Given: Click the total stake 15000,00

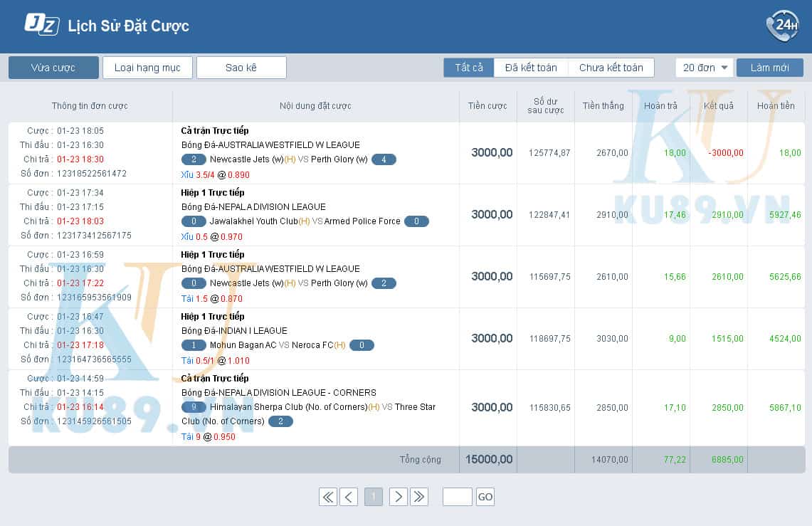Looking at the screenshot, I should coord(489,460).
